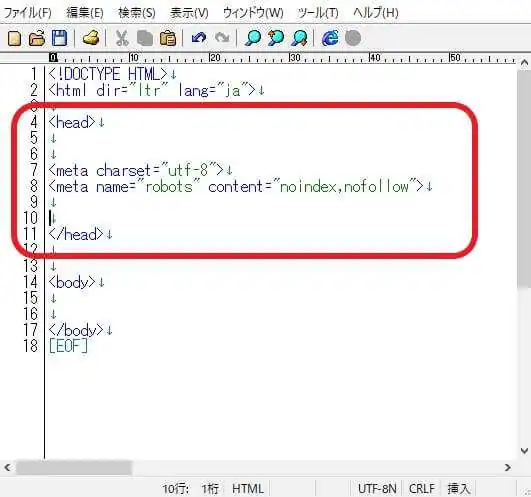Paste using the clipboard icon
This screenshot has height=497, width=531.
(x=168, y=38)
